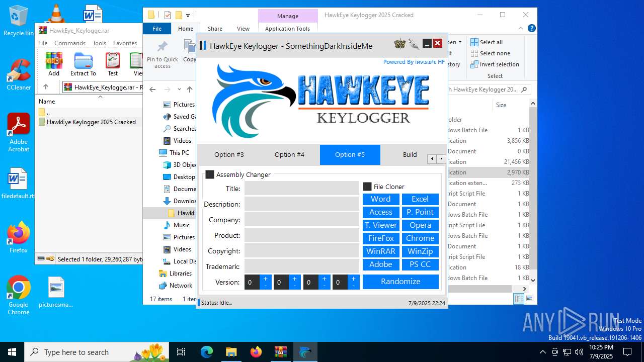
Task: Click the WinZip button
Action: [420, 251]
